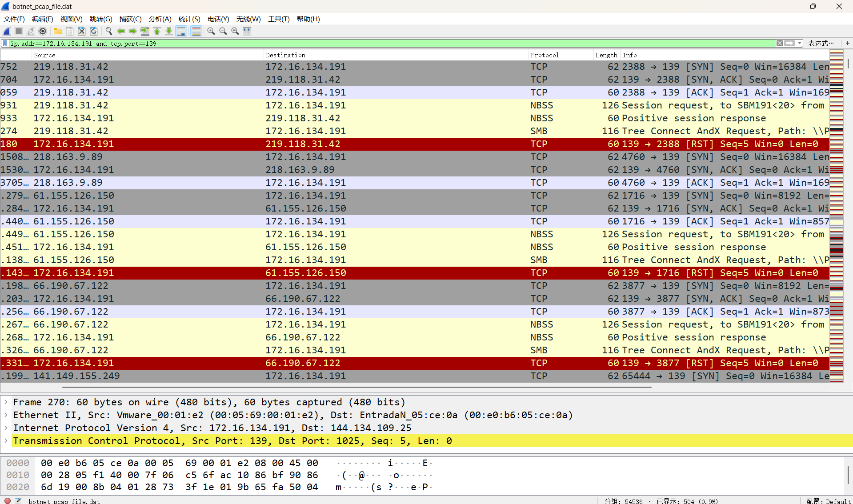The width and height of the screenshot is (853, 504).
Task: Expand the Ethernet II detail row
Action: coord(6,415)
